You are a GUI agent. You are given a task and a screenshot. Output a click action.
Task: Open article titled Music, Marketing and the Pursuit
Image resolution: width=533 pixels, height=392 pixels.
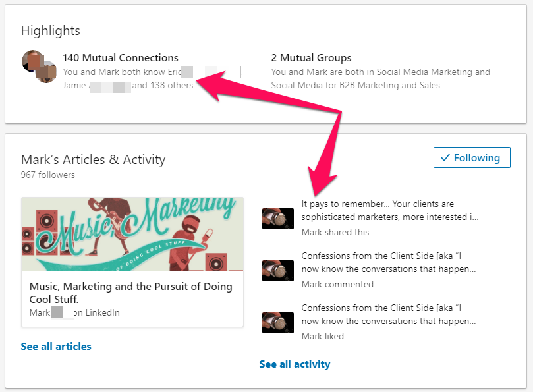pyautogui.click(x=131, y=293)
